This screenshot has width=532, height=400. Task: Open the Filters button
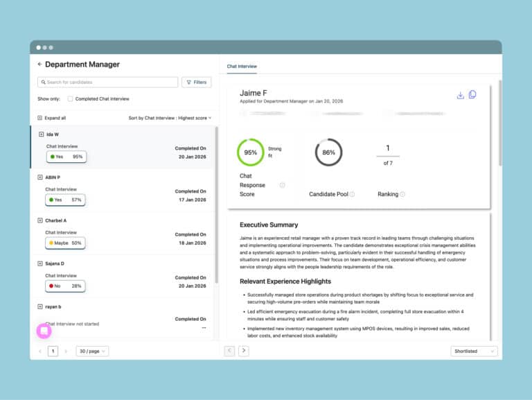(x=197, y=82)
